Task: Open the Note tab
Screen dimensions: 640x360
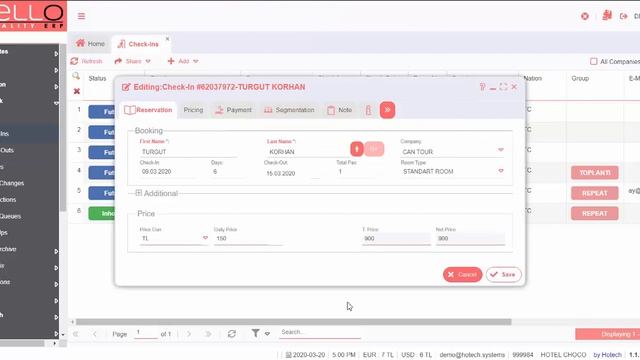Action: pos(340,110)
